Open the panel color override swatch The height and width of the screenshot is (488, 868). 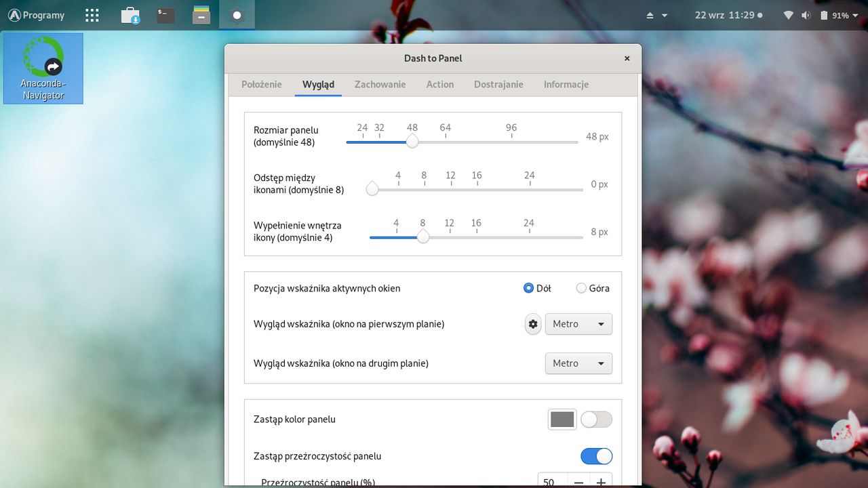pos(562,420)
